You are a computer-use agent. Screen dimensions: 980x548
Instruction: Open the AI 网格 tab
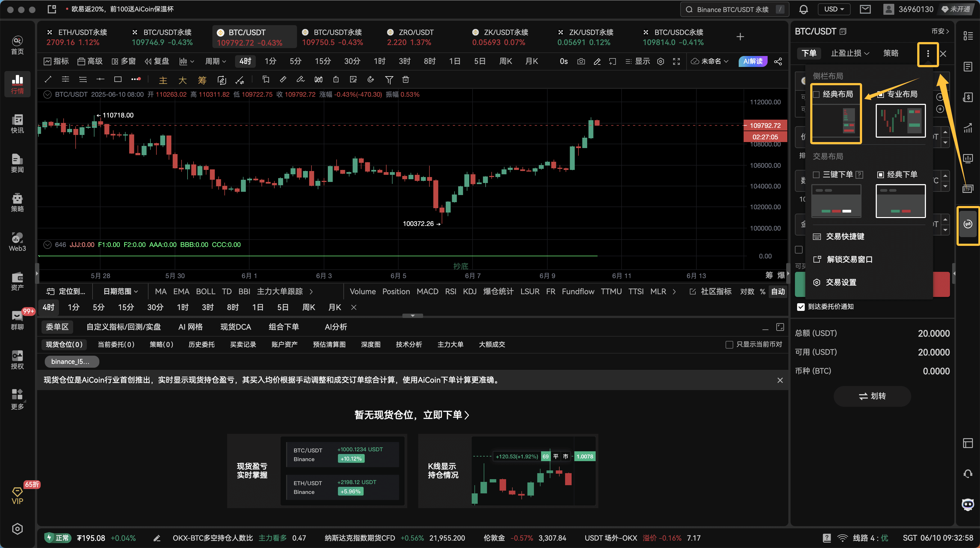[190, 327]
